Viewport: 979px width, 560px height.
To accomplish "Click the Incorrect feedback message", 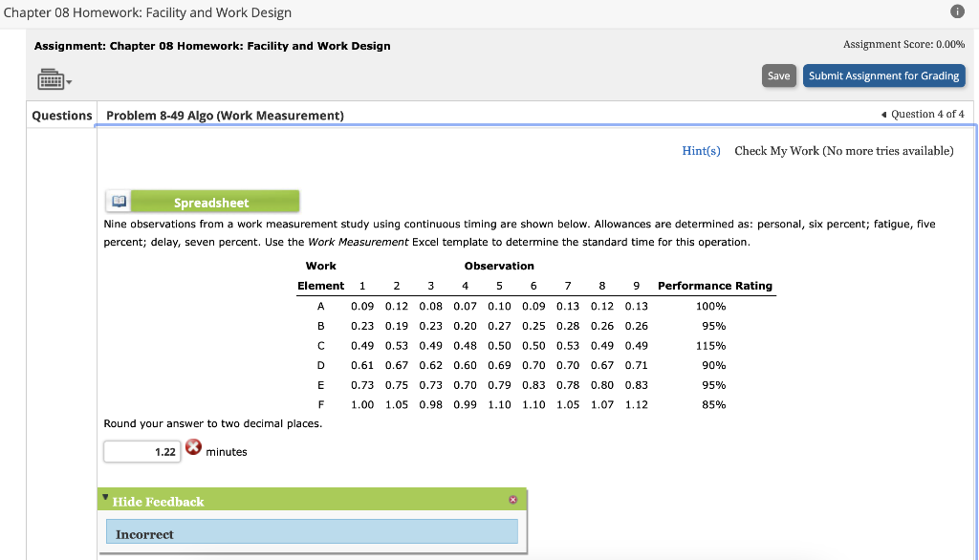I will (x=312, y=532).
